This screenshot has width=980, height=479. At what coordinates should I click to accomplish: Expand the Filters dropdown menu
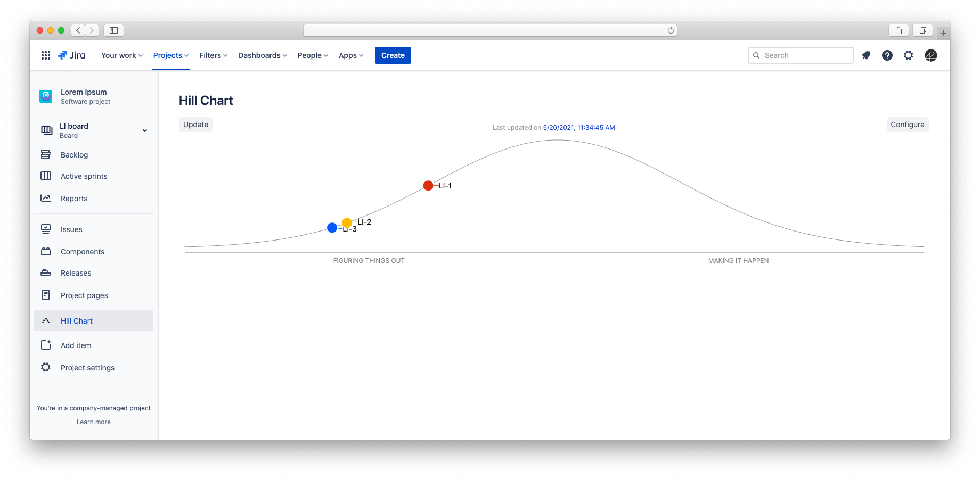213,55
